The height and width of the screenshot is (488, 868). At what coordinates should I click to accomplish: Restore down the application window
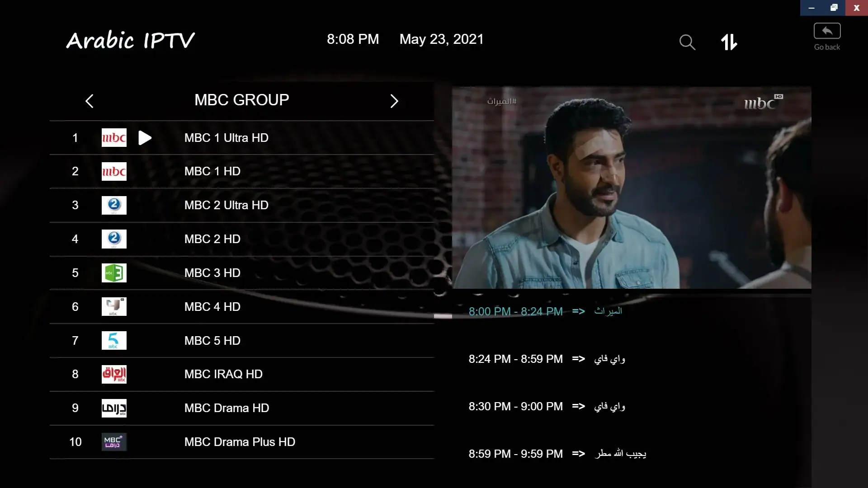pos(834,8)
